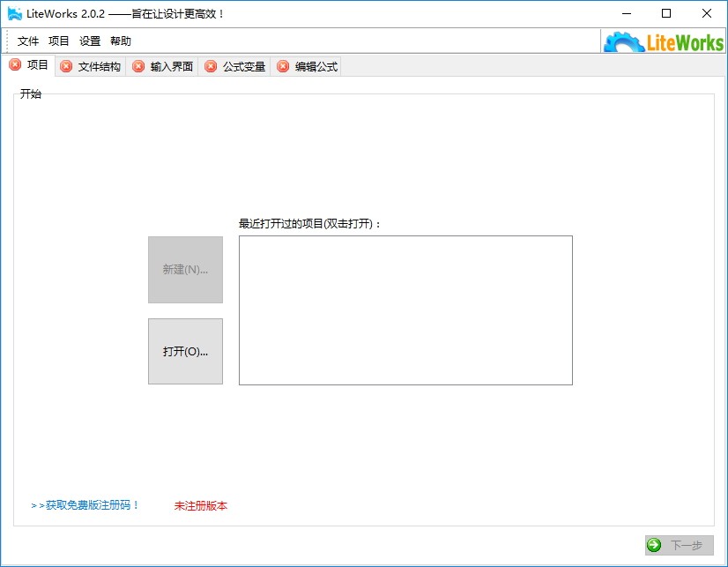Open the 文件 menu
Viewport: 728px width, 567px height.
coord(28,41)
